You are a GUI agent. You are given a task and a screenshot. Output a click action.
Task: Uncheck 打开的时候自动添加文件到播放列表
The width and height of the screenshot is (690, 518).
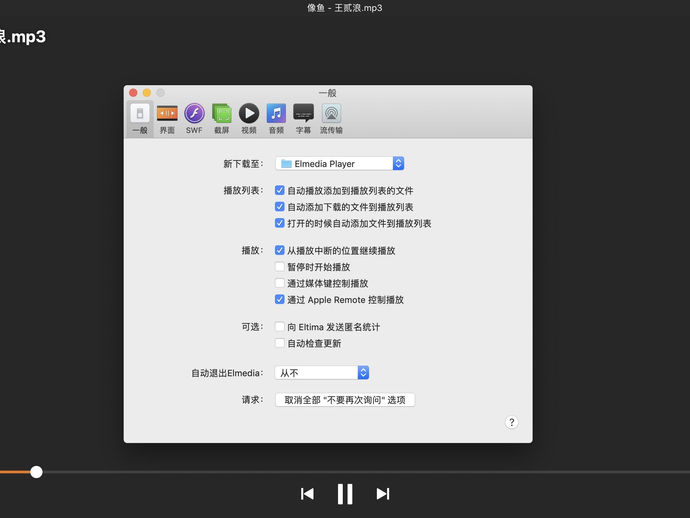click(x=279, y=223)
